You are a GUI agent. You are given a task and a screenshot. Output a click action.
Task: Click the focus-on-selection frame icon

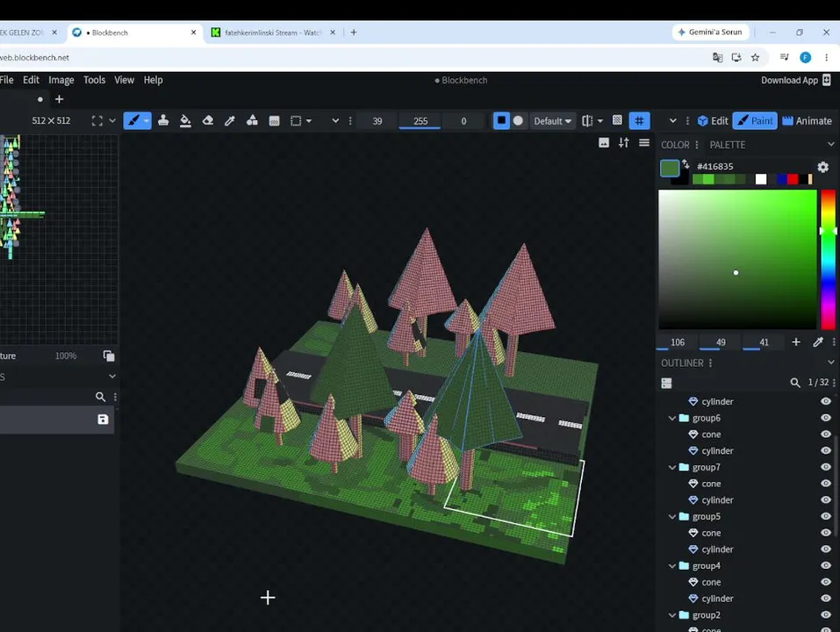point(97,120)
